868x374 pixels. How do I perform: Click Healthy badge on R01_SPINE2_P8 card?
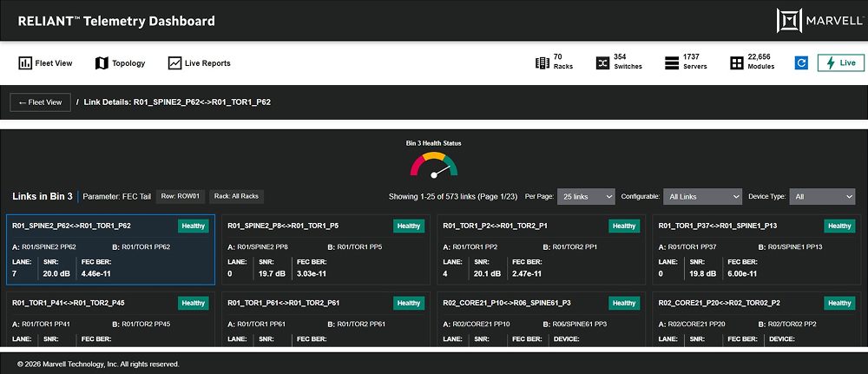click(x=409, y=226)
